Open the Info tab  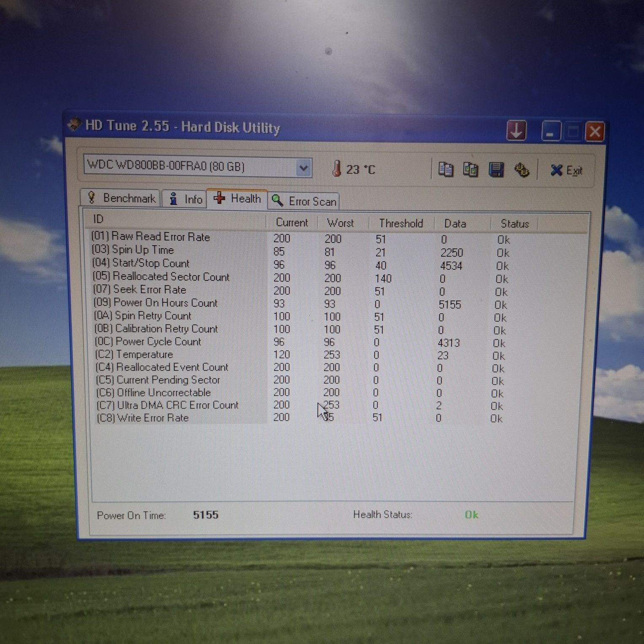click(x=185, y=199)
